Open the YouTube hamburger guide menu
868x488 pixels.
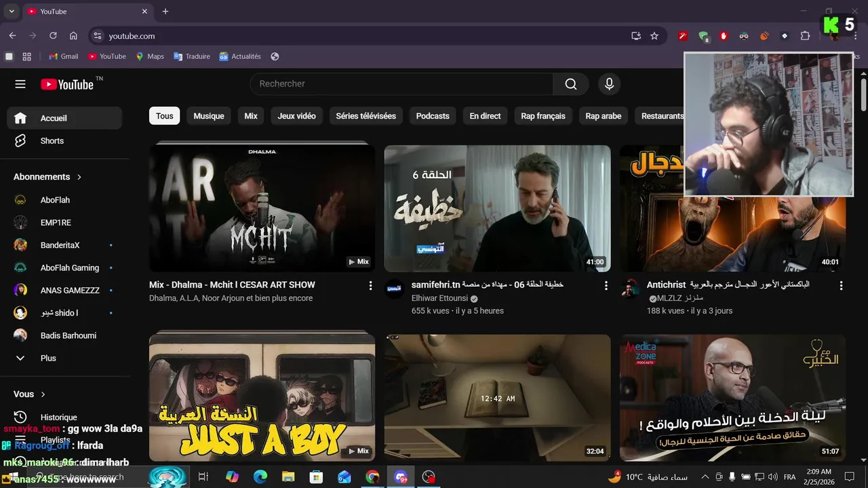click(x=20, y=84)
